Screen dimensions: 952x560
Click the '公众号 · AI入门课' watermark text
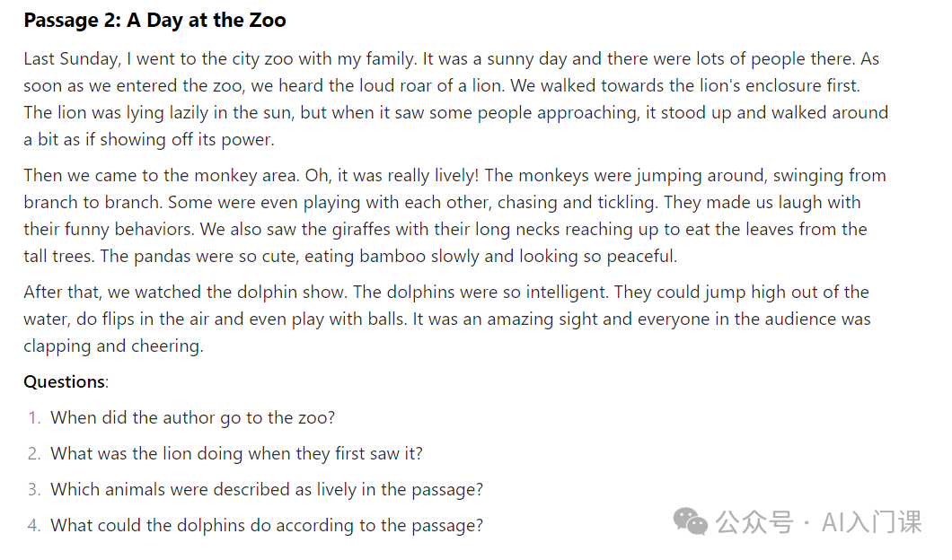click(x=818, y=521)
